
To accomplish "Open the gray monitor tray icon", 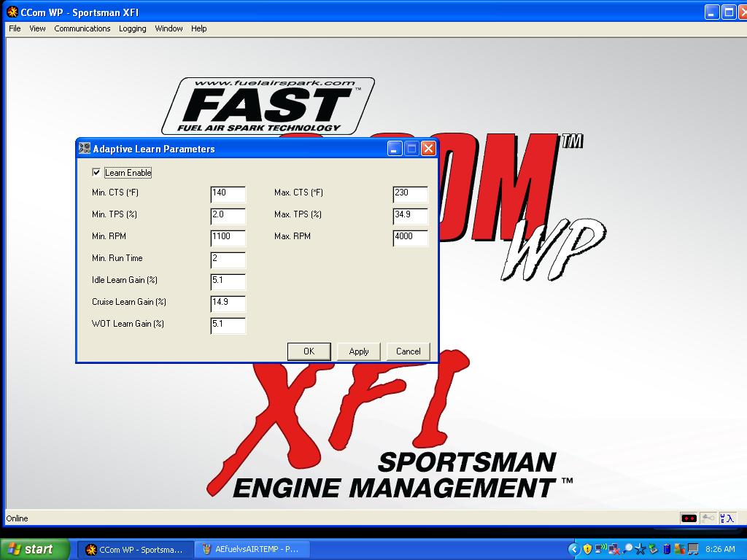I will (x=693, y=549).
